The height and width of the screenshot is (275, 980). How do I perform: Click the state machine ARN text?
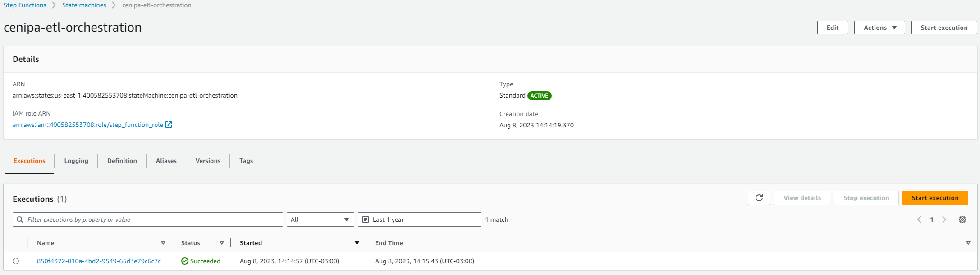click(125, 95)
